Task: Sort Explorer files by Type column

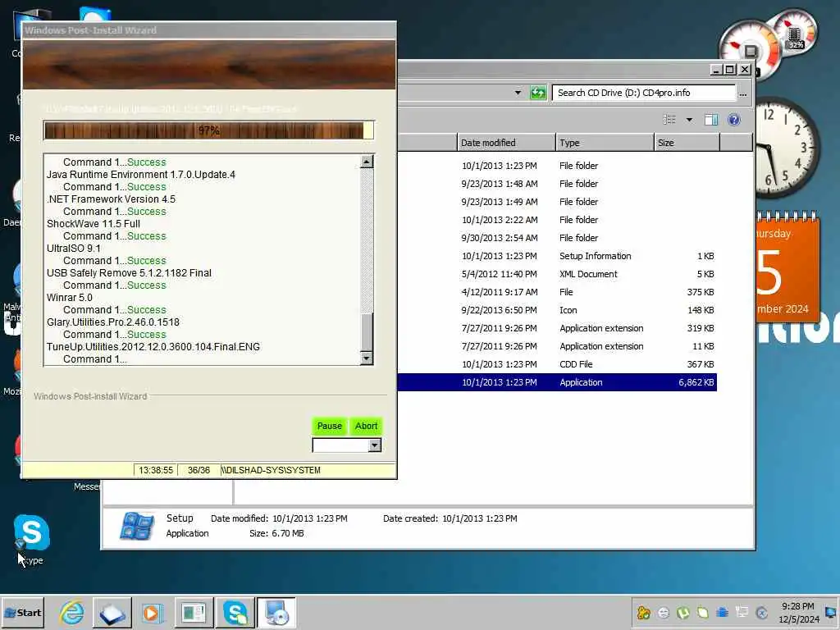Action: coord(605,143)
